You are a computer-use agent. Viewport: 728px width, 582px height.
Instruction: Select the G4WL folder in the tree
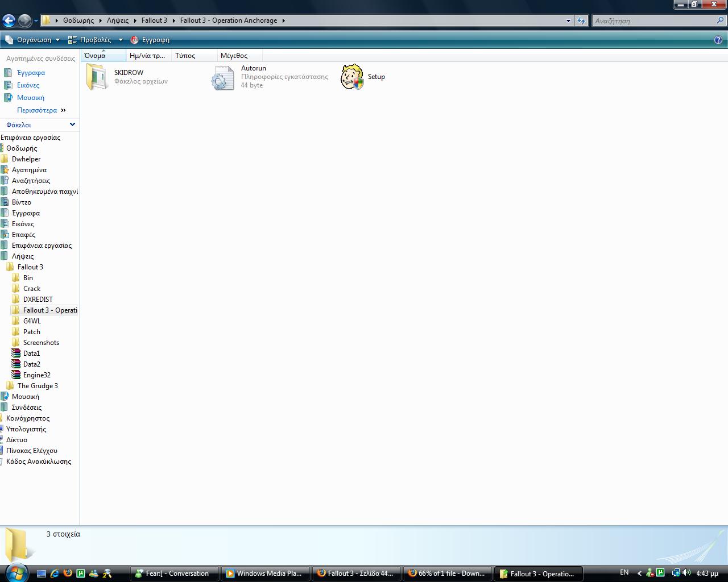[32, 321]
